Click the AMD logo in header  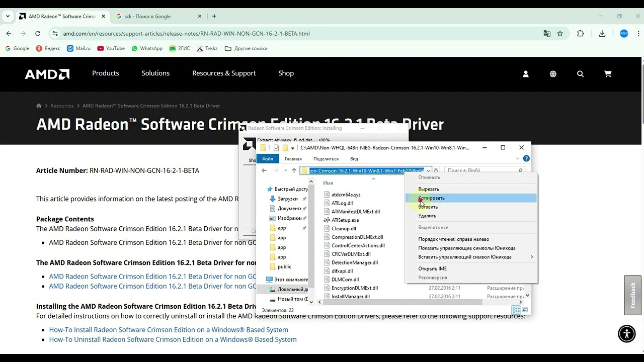47,74
